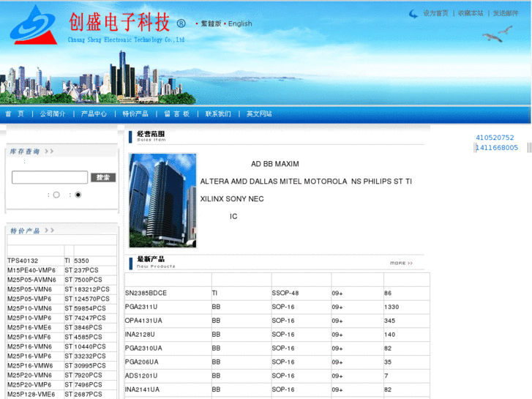Click INA2128U in new products table
This screenshot has height=399, width=532.
click(140, 334)
